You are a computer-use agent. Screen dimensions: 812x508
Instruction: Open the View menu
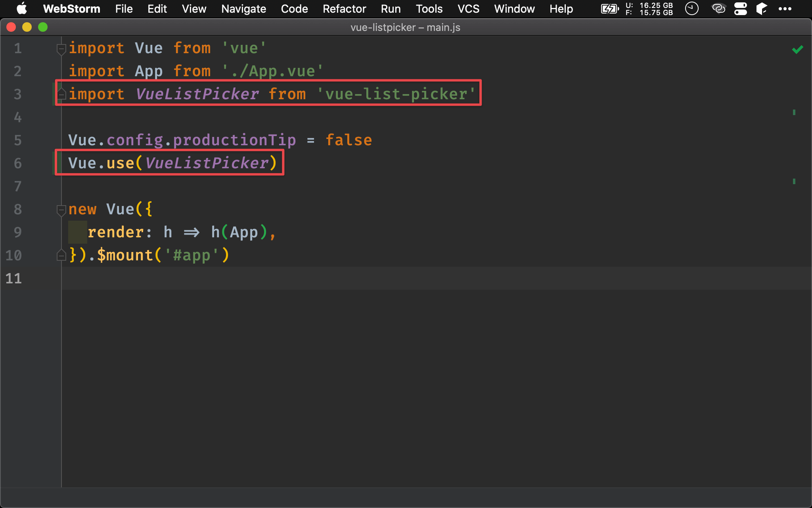pyautogui.click(x=194, y=9)
